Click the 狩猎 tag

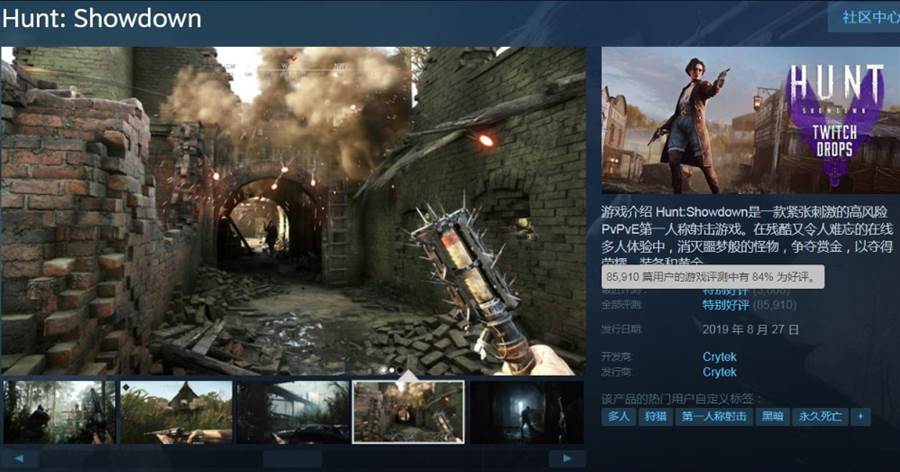point(655,416)
